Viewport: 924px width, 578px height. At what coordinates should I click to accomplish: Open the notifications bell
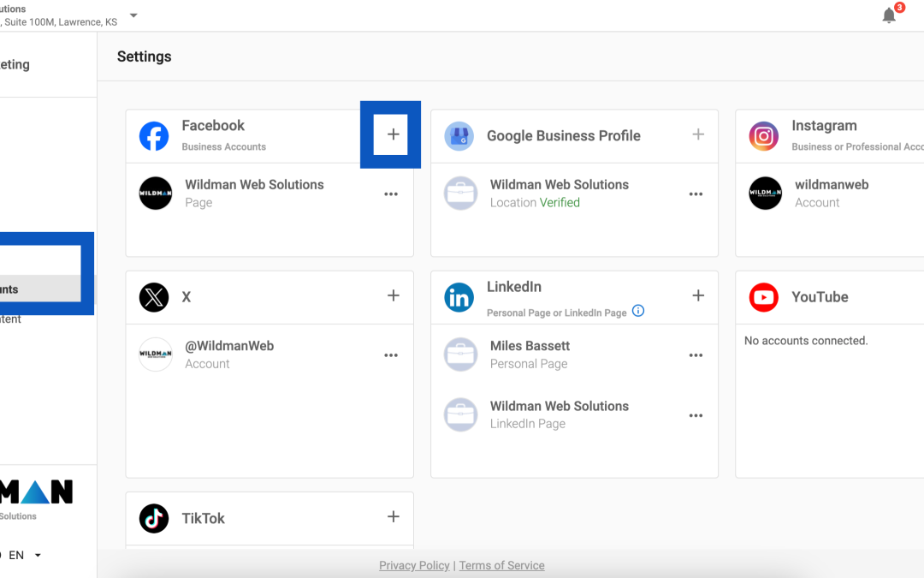click(x=889, y=15)
